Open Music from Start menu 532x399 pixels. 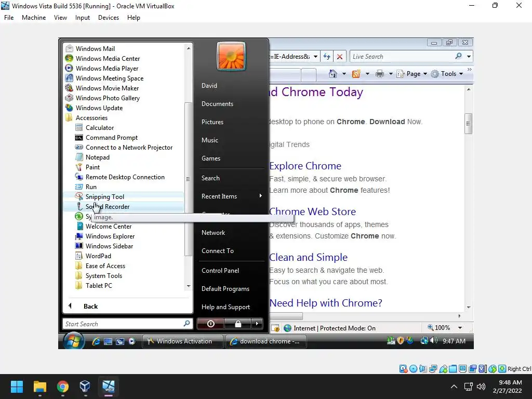coord(210,140)
